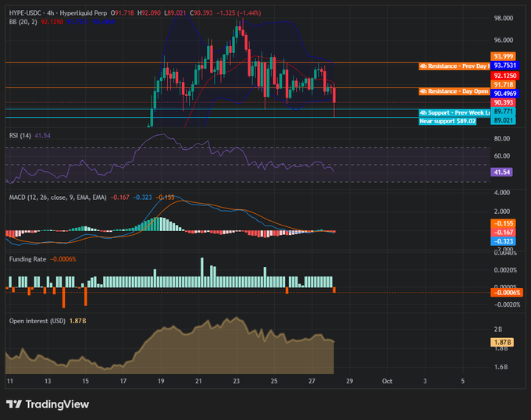Screen dimensions: 531x420
Task: Click the 92.1250 red price tag
Action: click(505, 76)
